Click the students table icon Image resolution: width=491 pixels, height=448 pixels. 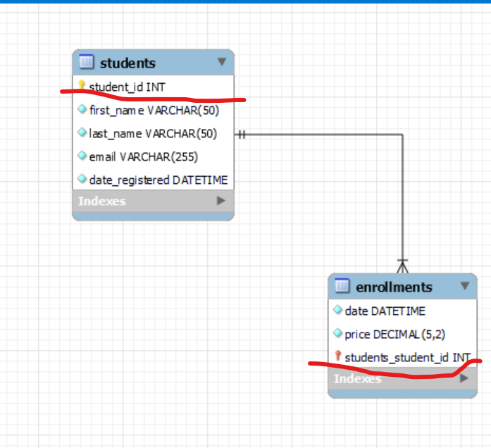tap(87, 62)
